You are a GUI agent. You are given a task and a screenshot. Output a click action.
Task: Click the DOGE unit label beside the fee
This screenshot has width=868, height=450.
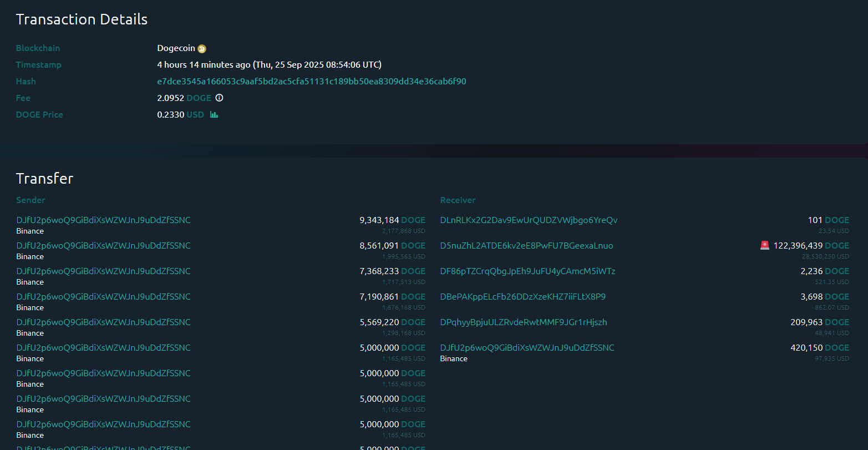click(199, 98)
